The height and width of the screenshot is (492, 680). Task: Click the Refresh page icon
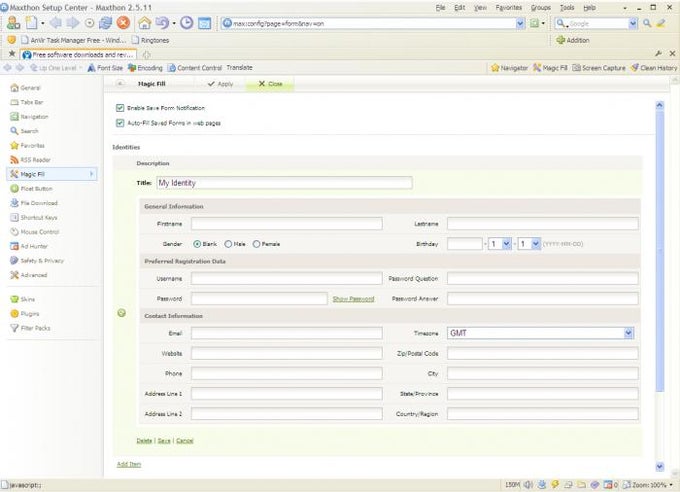[x=105, y=23]
